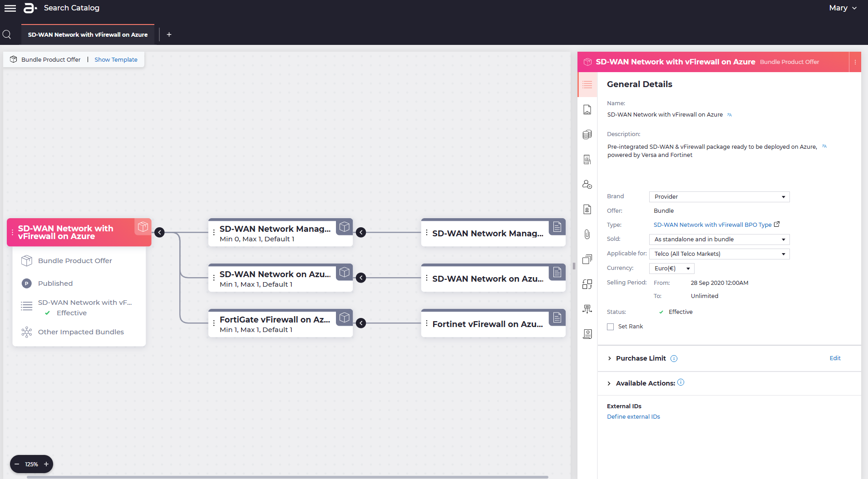Open the General Details list icon
The width and height of the screenshot is (868, 479).
(587, 85)
